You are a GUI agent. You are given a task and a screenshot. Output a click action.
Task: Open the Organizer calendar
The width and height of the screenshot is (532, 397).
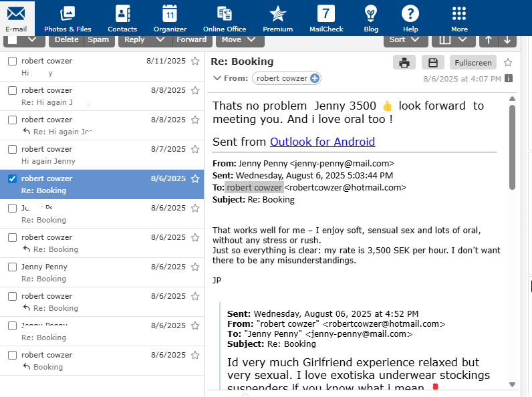pyautogui.click(x=170, y=19)
